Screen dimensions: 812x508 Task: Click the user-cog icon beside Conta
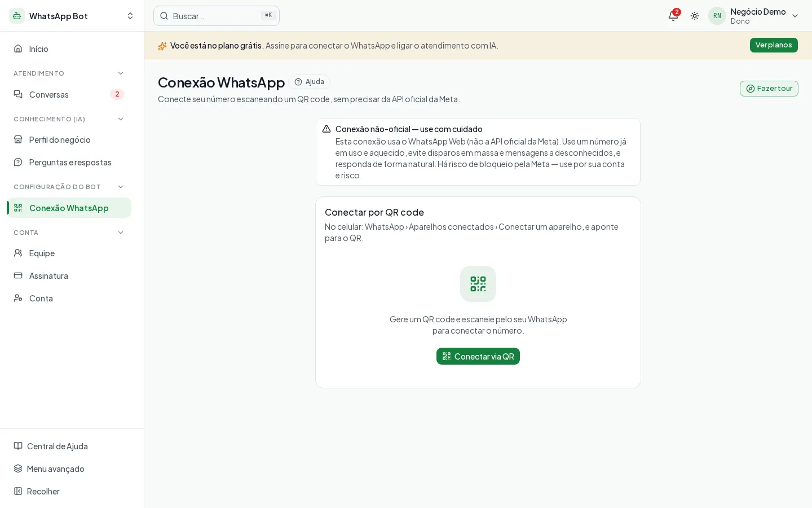coord(18,298)
